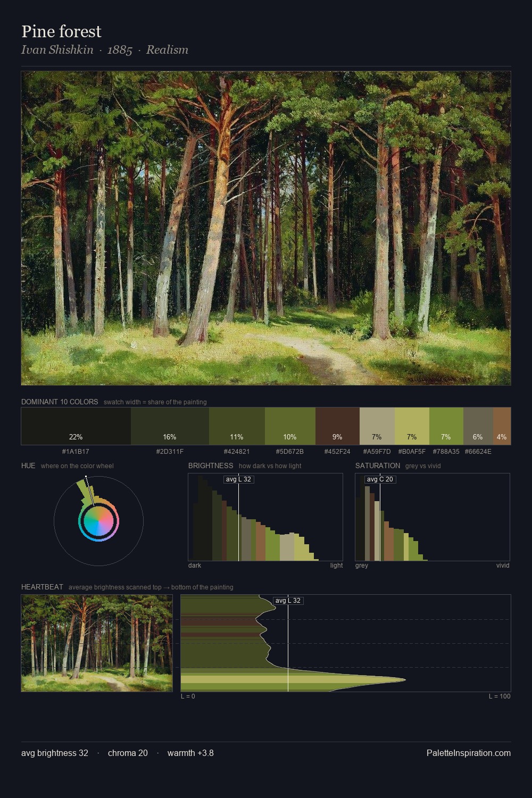Pick the #B0AF5F yellow-green swatch
Viewport: 532px width, 798px height.
[412, 426]
